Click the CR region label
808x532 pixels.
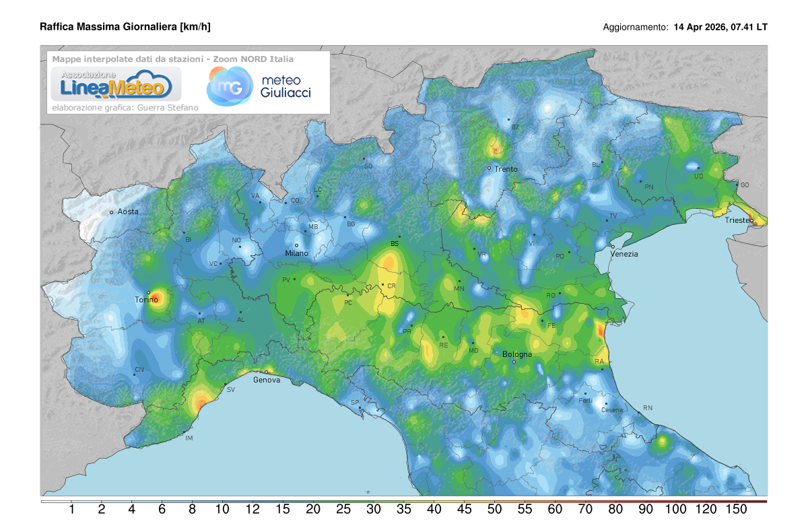click(392, 285)
